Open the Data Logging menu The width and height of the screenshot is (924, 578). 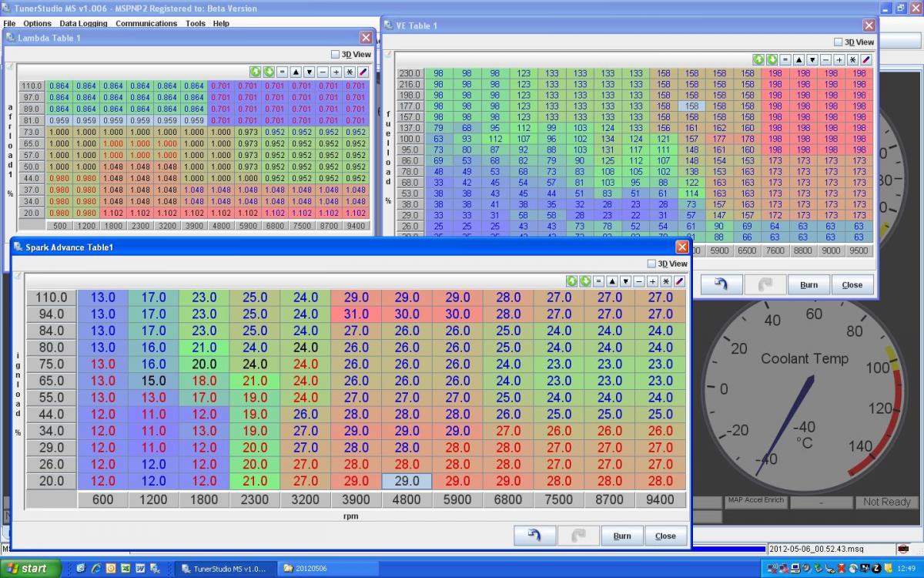click(x=83, y=24)
